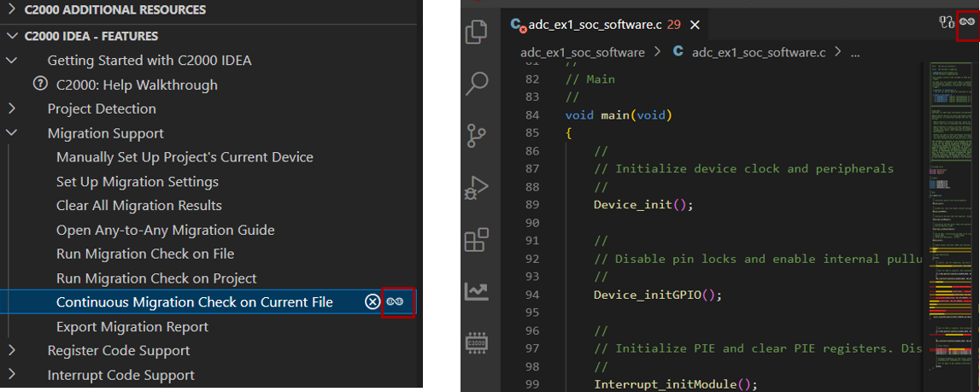Viewport: 980px width, 392px height.
Task: Open the C2000: Help Walkthrough item
Action: pos(137,85)
